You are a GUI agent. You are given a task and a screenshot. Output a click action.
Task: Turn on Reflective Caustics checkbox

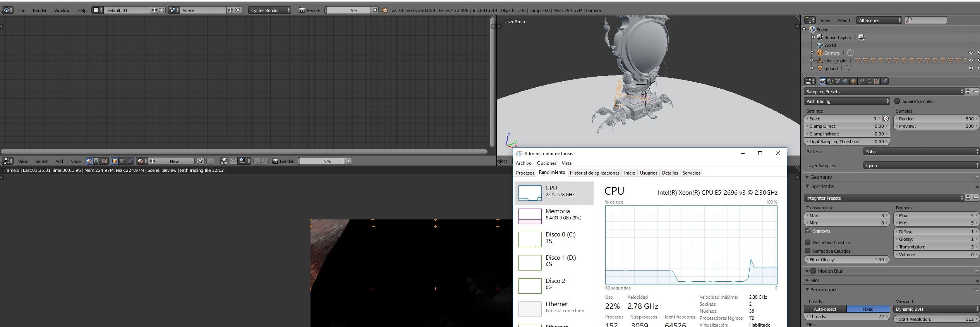point(808,243)
